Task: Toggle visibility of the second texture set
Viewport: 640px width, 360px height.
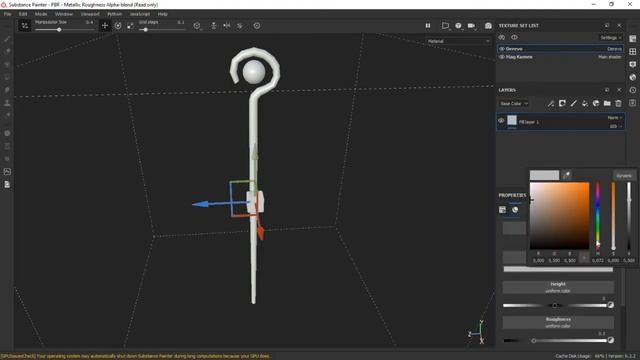Action: (502, 57)
